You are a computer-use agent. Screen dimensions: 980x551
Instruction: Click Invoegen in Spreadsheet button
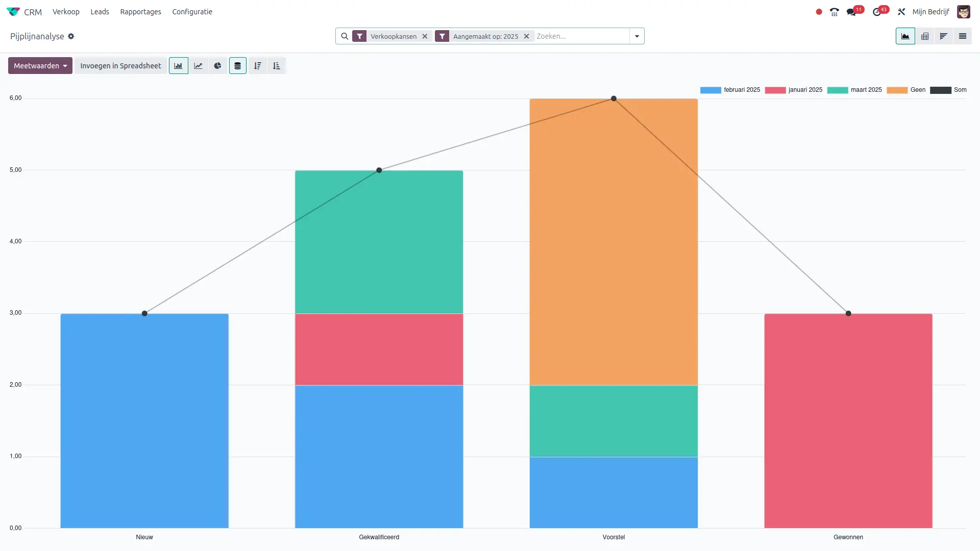pos(120,66)
